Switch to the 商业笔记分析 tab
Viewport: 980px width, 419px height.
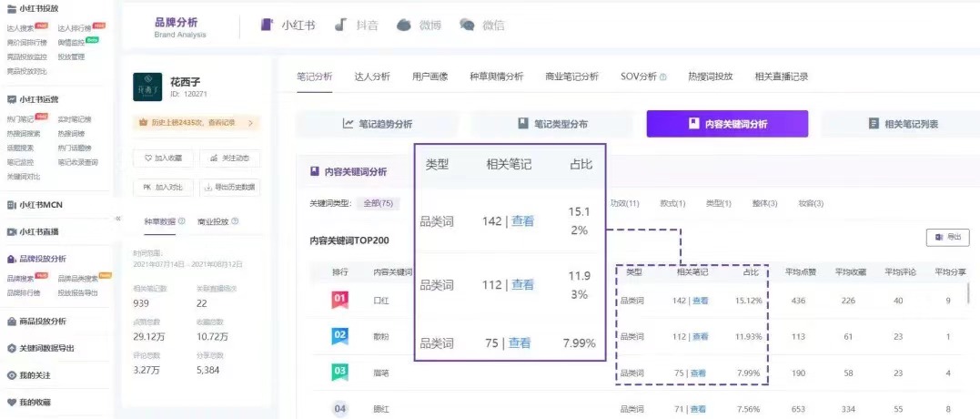tap(571, 77)
